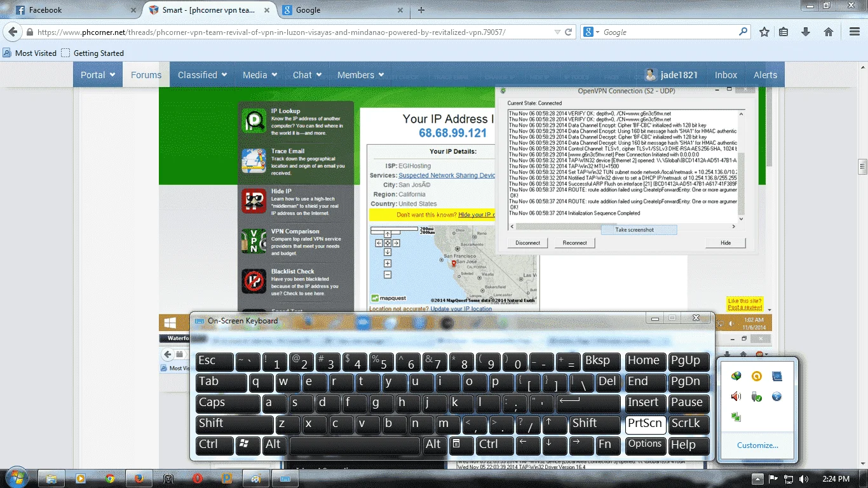Go to the Firefox home page icon
Viewport: 868px width, 488px height.
click(828, 32)
